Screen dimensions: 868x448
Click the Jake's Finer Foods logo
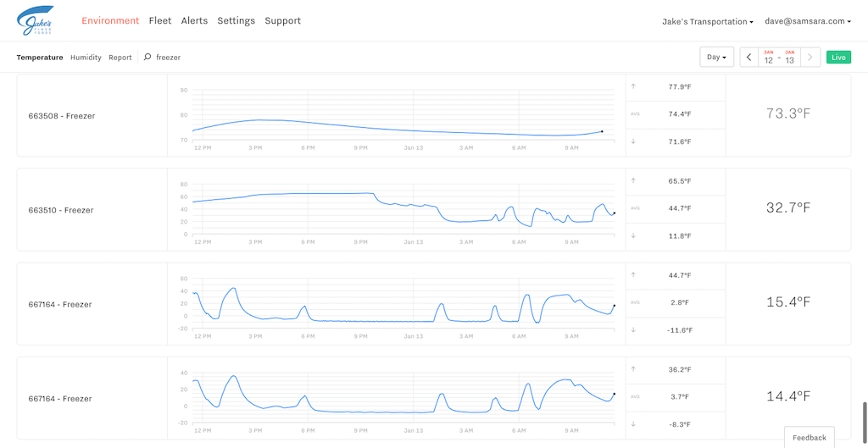(35, 20)
